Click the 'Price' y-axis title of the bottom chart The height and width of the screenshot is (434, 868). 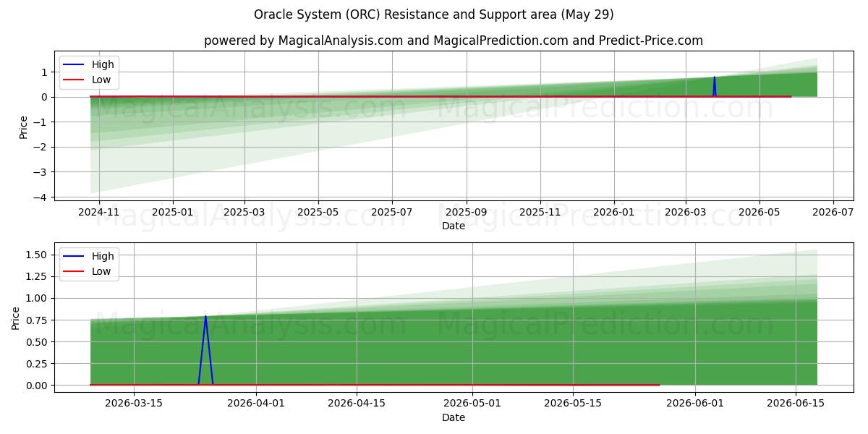(x=15, y=318)
